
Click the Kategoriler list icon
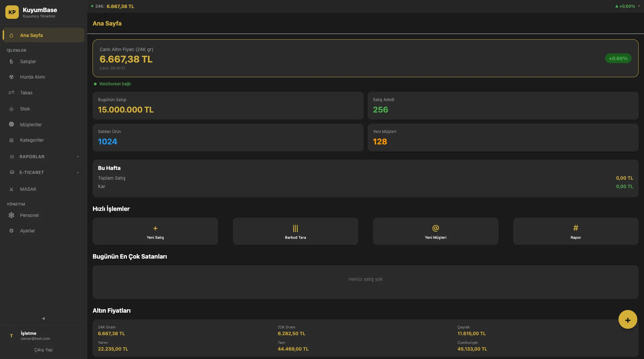[x=11, y=140]
